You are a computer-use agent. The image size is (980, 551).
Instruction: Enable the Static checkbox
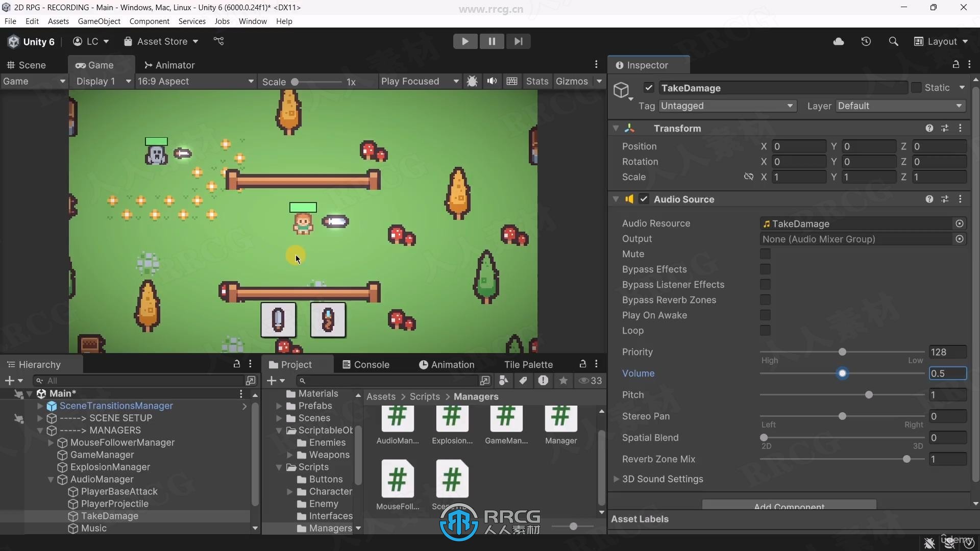(916, 88)
